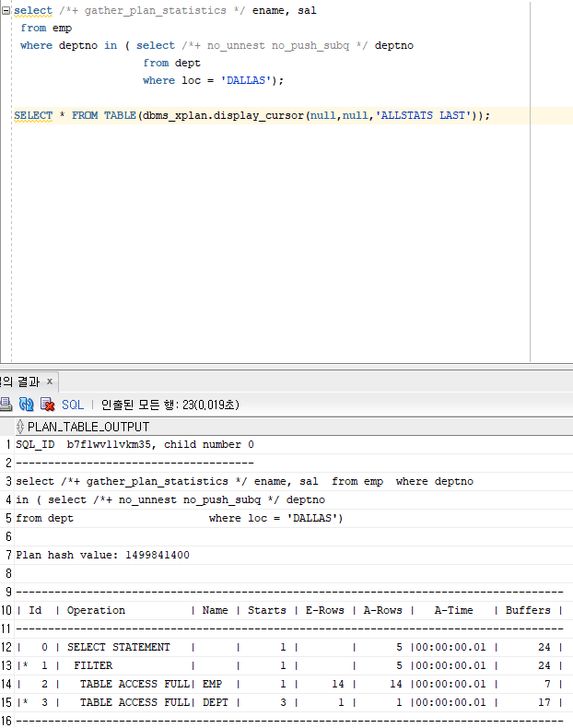Click the 'ename, sal' column list in editor
The image size is (573, 728).
click(285, 10)
